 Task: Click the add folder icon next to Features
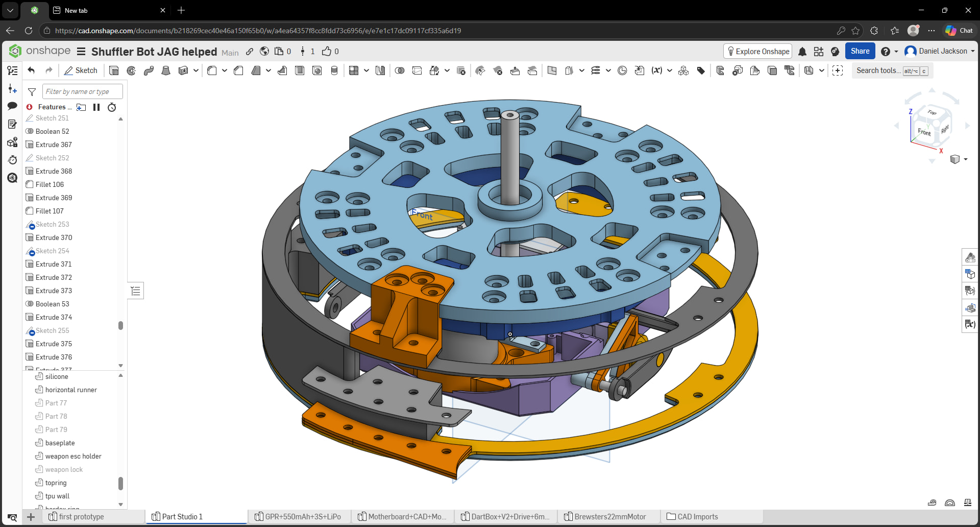click(x=81, y=107)
